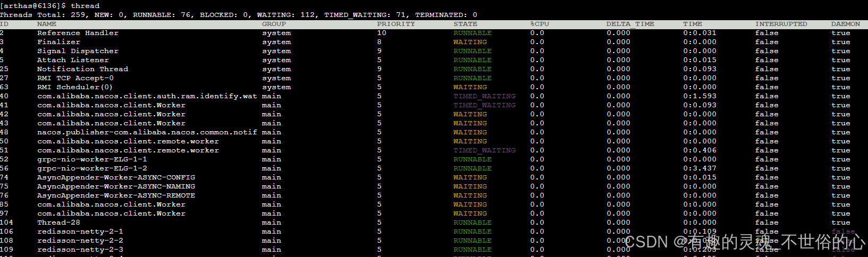Click 'BLOCKED: 0' in the summary line
The image size is (868, 257).
pos(224,15)
